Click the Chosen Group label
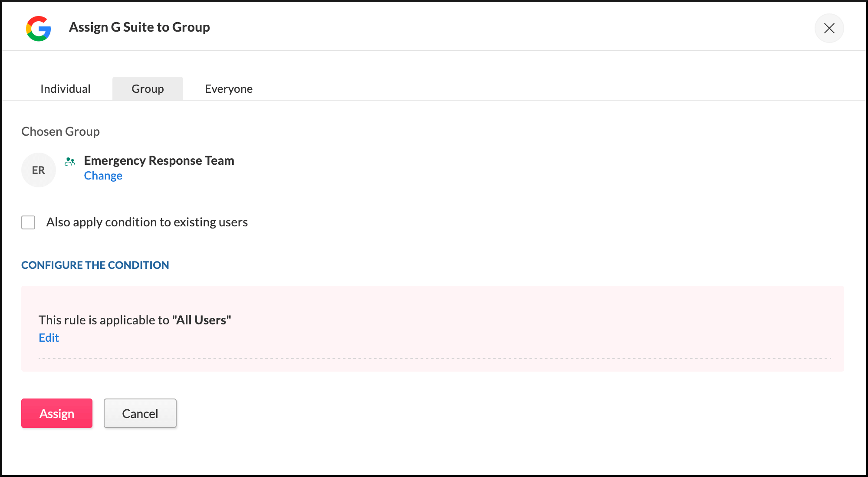 click(x=60, y=131)
